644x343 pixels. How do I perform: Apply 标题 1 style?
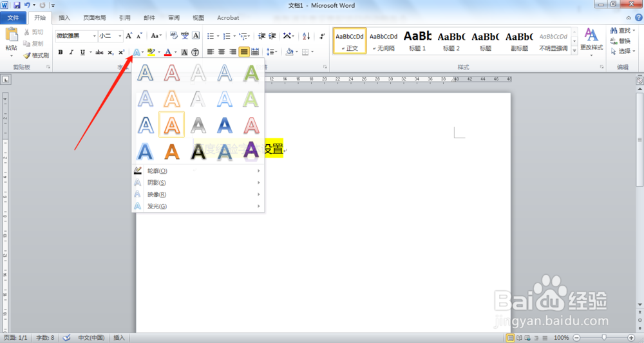tap(417, 41)
